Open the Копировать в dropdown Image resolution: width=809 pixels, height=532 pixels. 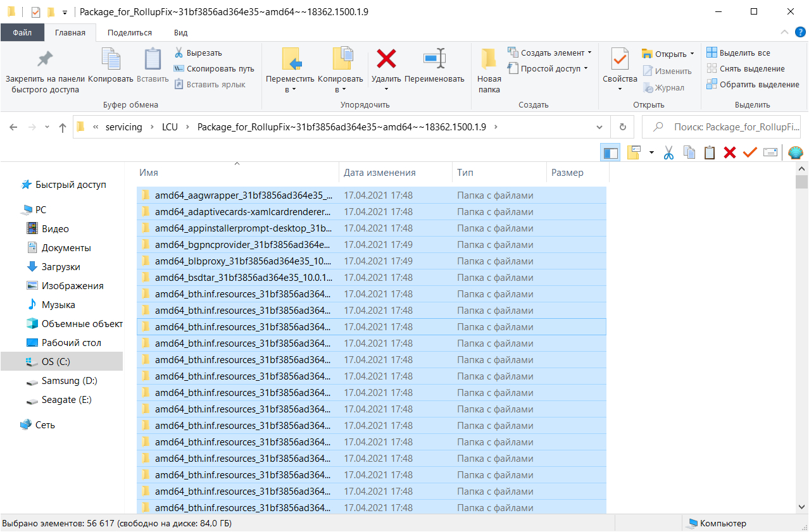point(341,84)
